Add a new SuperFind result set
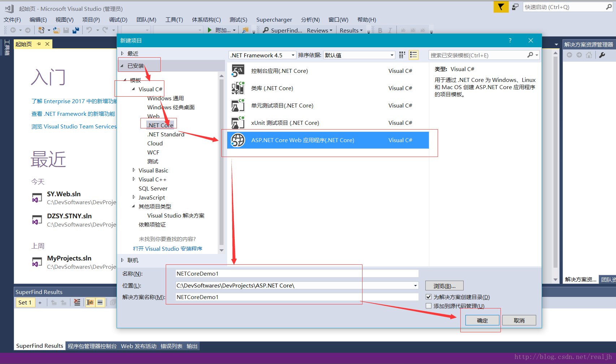Screen dimensions: 616x364 coord(40,303)
